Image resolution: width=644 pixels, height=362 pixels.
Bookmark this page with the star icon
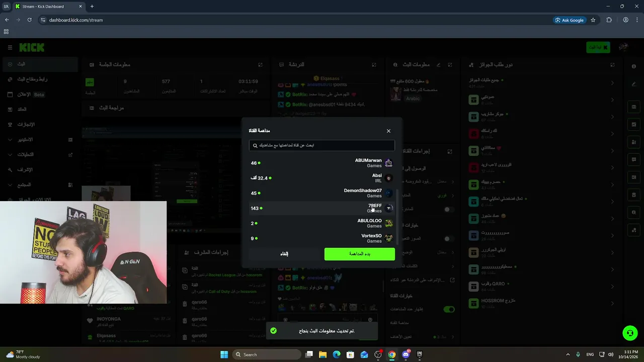point(593,20)
